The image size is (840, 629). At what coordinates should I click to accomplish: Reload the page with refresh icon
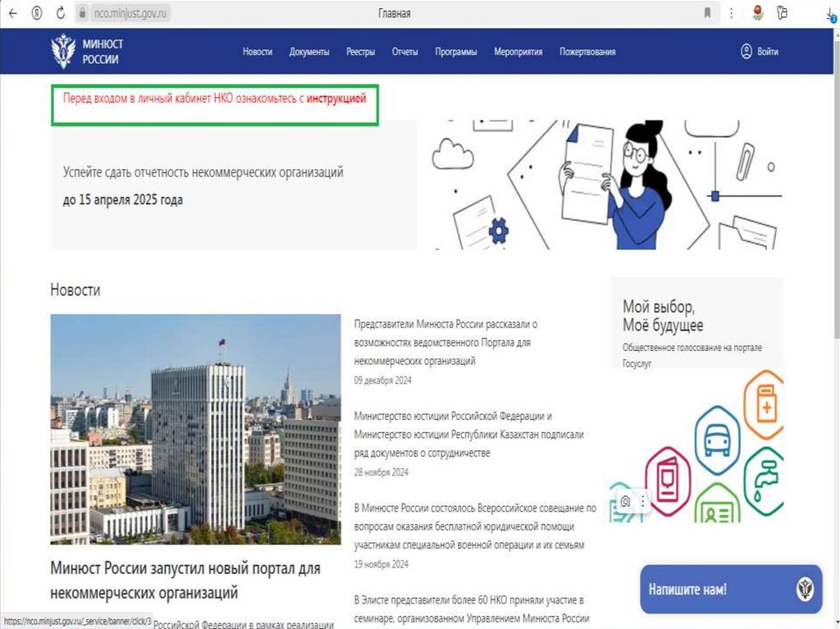click(61, 13)
